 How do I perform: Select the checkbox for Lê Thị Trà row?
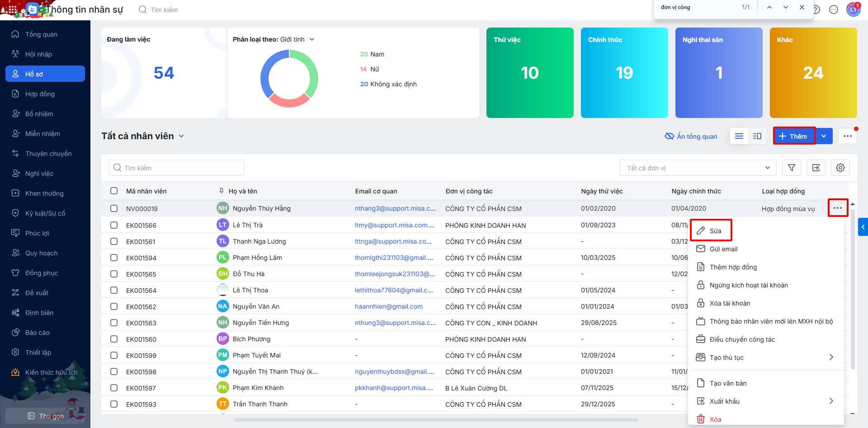pyautogui.click(x=114, y=225)
